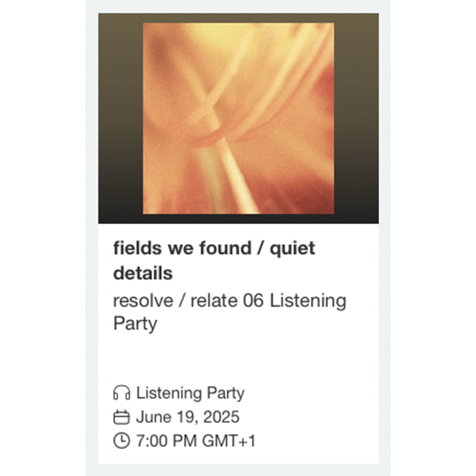Click the 'June 19, 2025' date text

[x=188, y=417]
